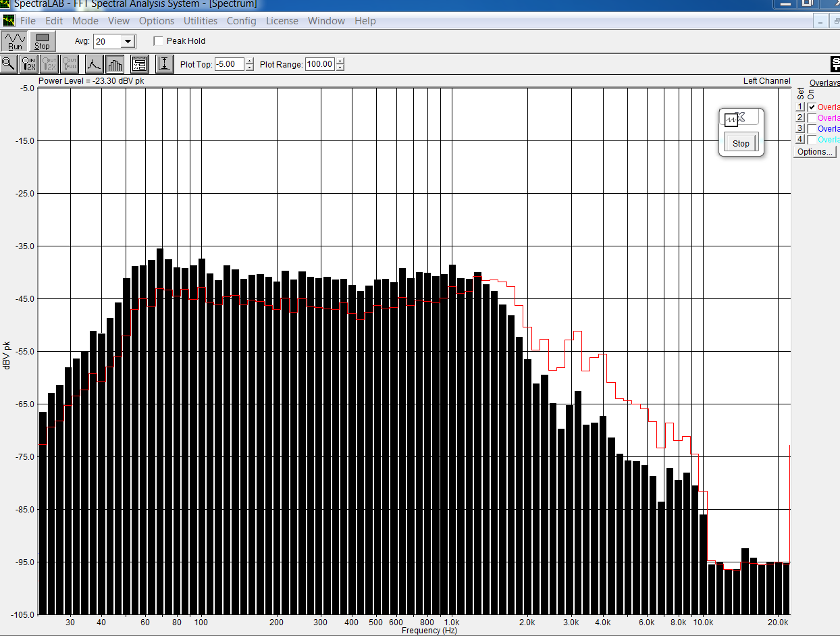Click the zoom IN 2X icon

[29, 64]
